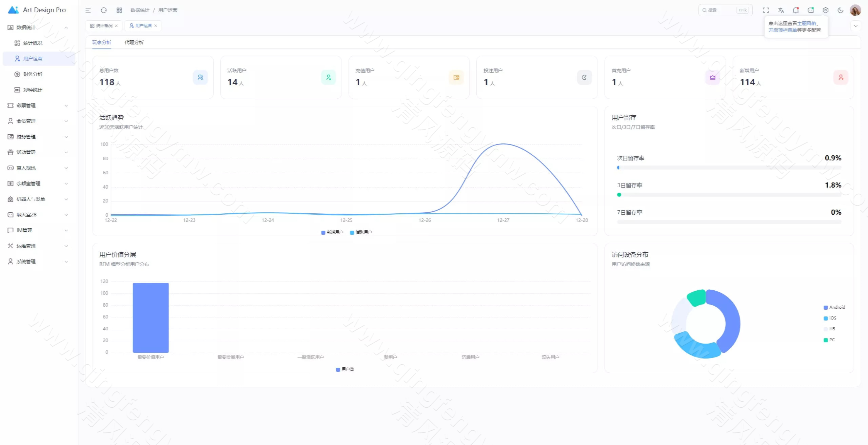868x445 pixels.
Task: Toggle Android legend in device chart
Action: coord(834,307)
